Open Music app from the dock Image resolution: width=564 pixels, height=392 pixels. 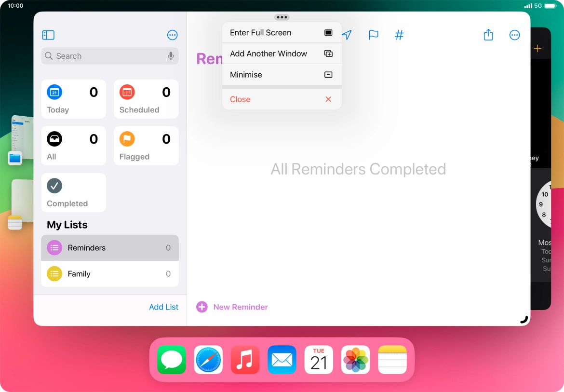[245, 360]
